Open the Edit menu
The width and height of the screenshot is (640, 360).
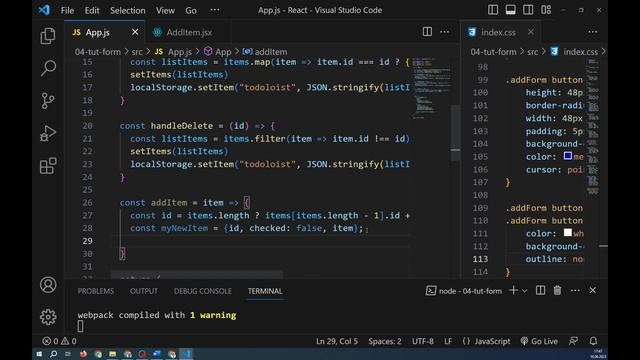[x=92, y=10]
